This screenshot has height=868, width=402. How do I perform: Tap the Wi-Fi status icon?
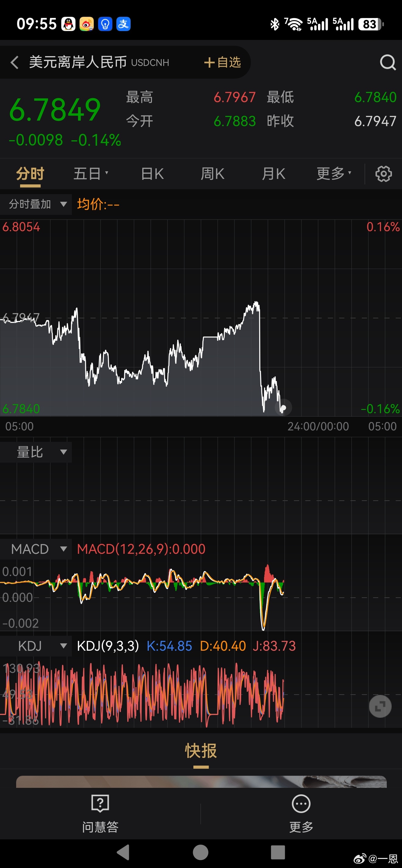pos(294,24)
